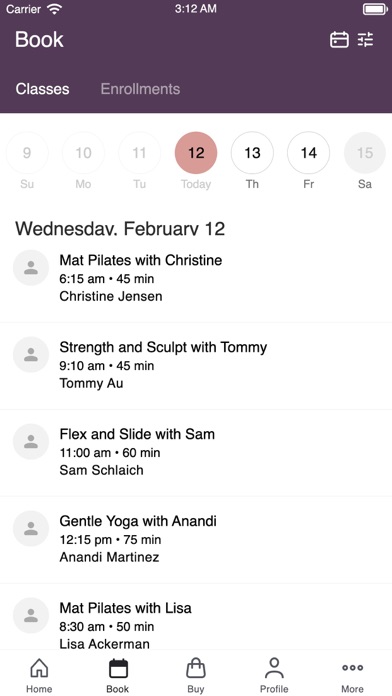Open Mat Pilates with Lisa class
The width and height of the screenshot is (392, 696).
196,618
